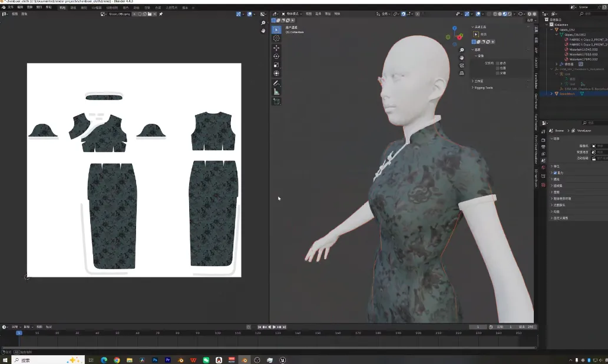Toggle viewport gizmos button

[x=467, y=14]
